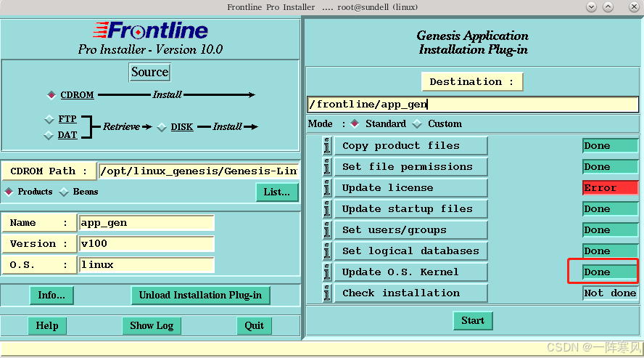Open the List... product chooser
The image size is (644, 358).
pyautogui.click(x=277, y=192)
